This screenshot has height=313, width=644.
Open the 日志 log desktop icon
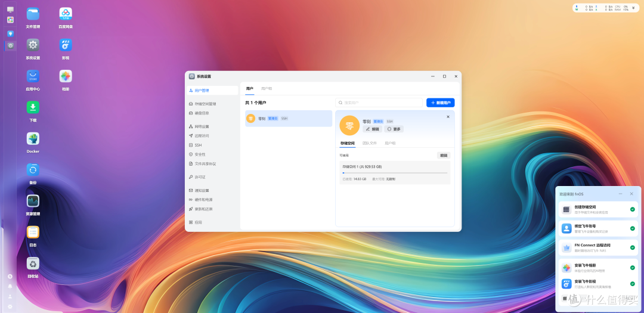[x=33, y=232]
